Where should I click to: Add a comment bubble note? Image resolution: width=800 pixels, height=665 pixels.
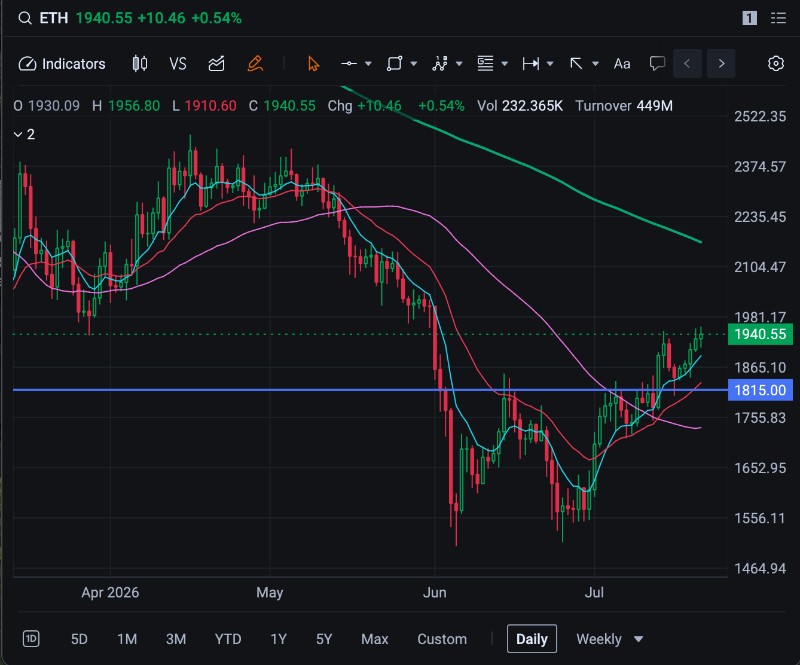point(657,64)
